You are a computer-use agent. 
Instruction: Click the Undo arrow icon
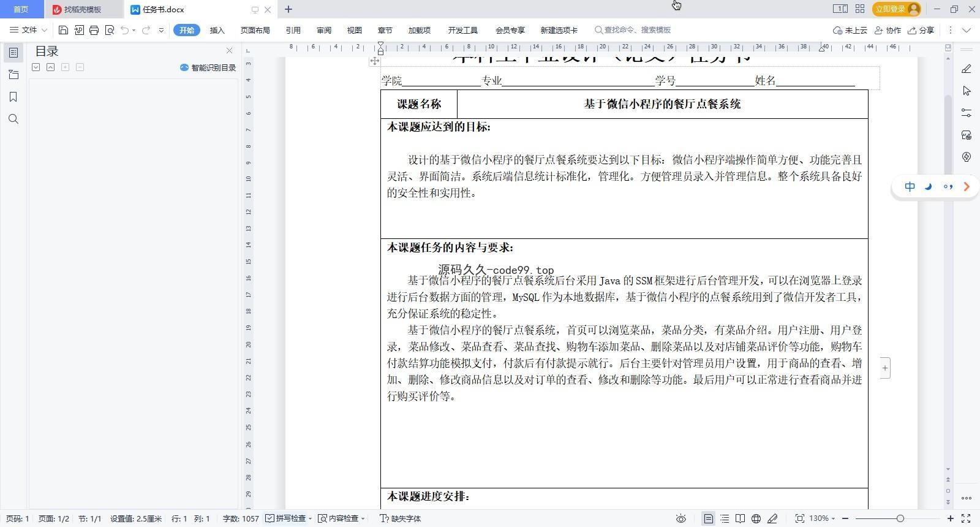point(125,30)
